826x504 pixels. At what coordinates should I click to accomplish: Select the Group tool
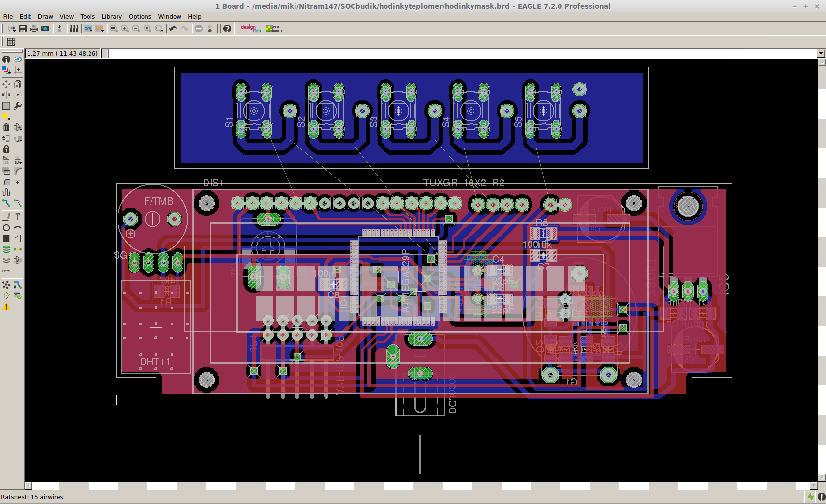click(6, 106)
